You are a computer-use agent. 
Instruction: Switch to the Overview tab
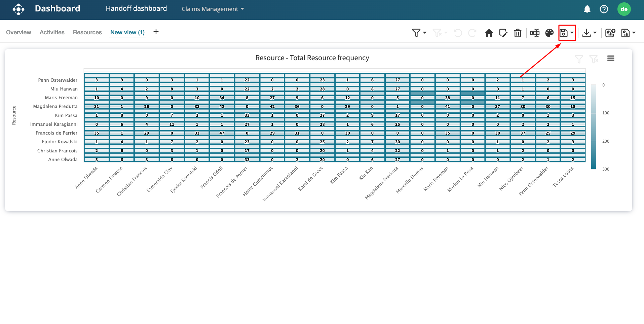click(x=18, y=32)
